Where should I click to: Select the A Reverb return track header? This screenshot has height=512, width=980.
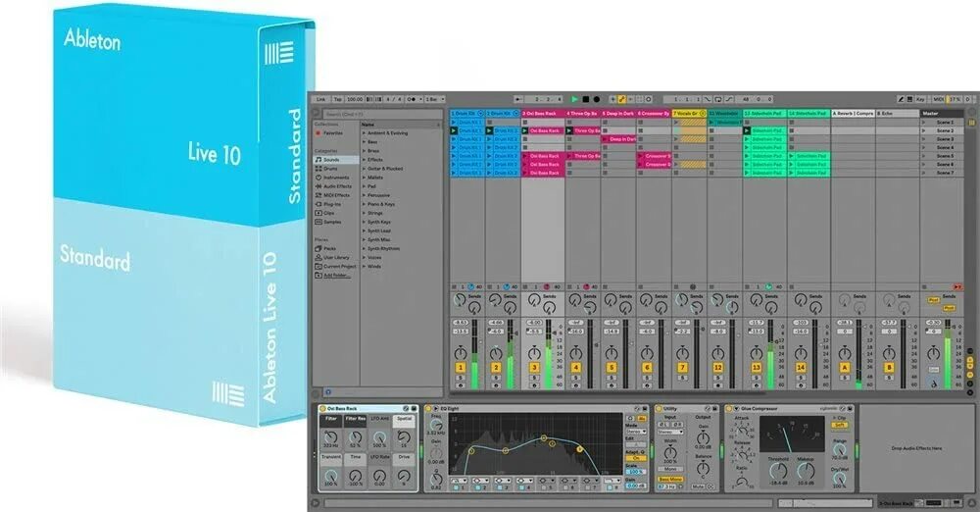853,114
